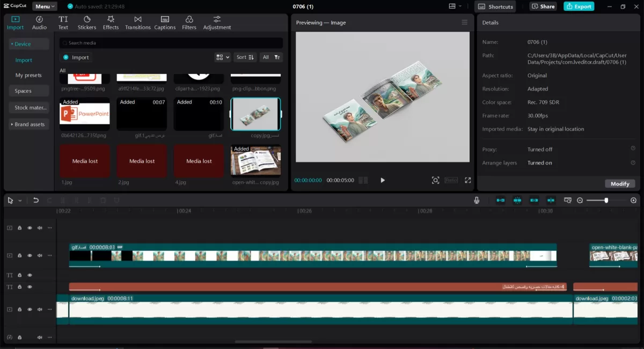Open the Transitions panel
Viewport: 644px width, 349px height.
(x=138, y=23)
